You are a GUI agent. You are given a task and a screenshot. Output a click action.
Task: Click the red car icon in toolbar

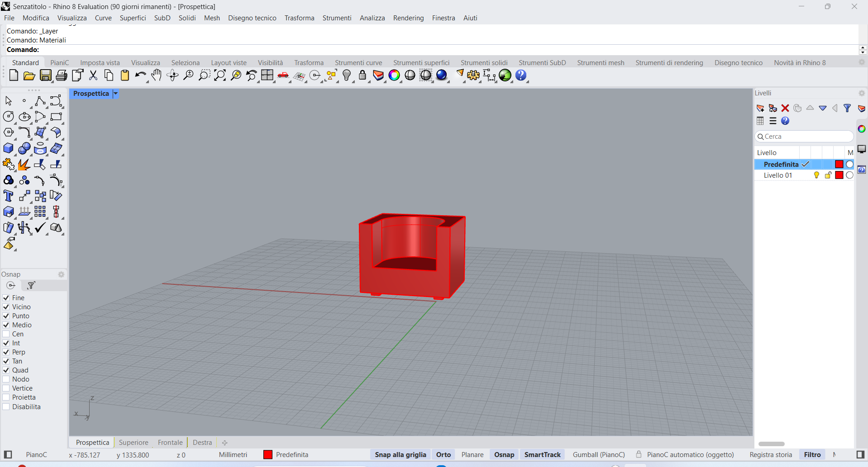point(283,75)
